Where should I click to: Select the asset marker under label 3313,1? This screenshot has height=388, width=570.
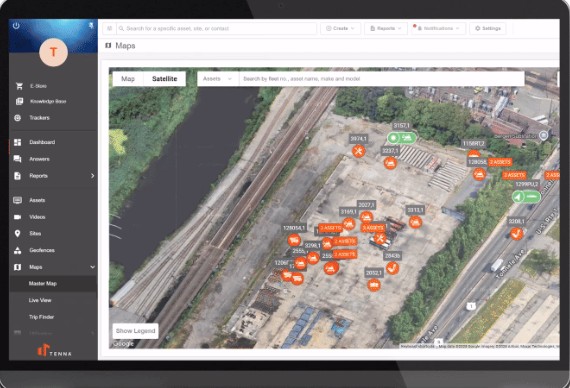point(415,222)
